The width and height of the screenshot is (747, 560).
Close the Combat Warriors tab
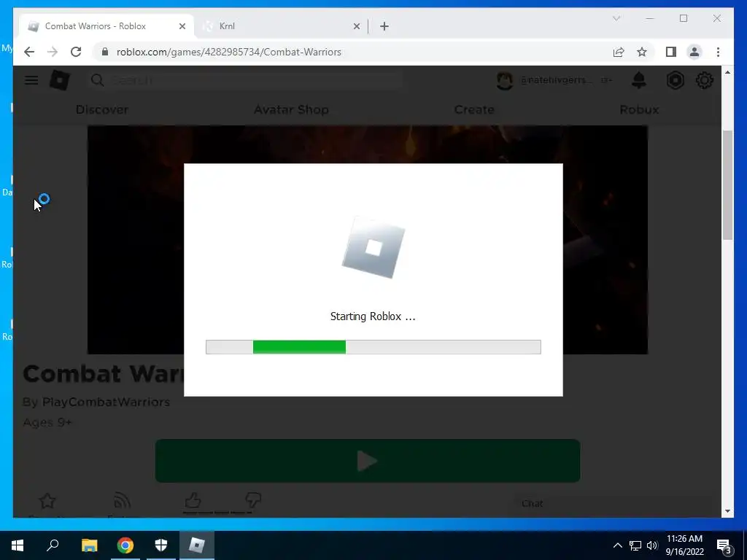click(x=182, y=26)
